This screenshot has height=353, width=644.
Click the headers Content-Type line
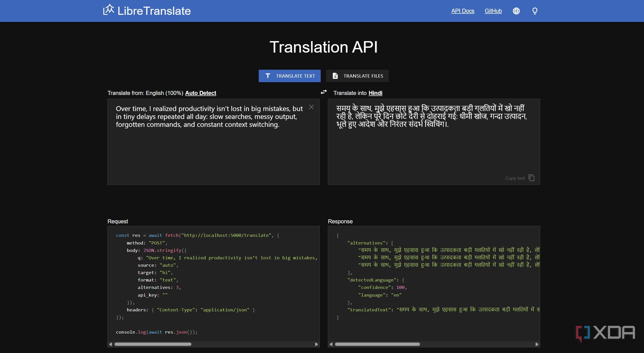click(x=191, y=310)
